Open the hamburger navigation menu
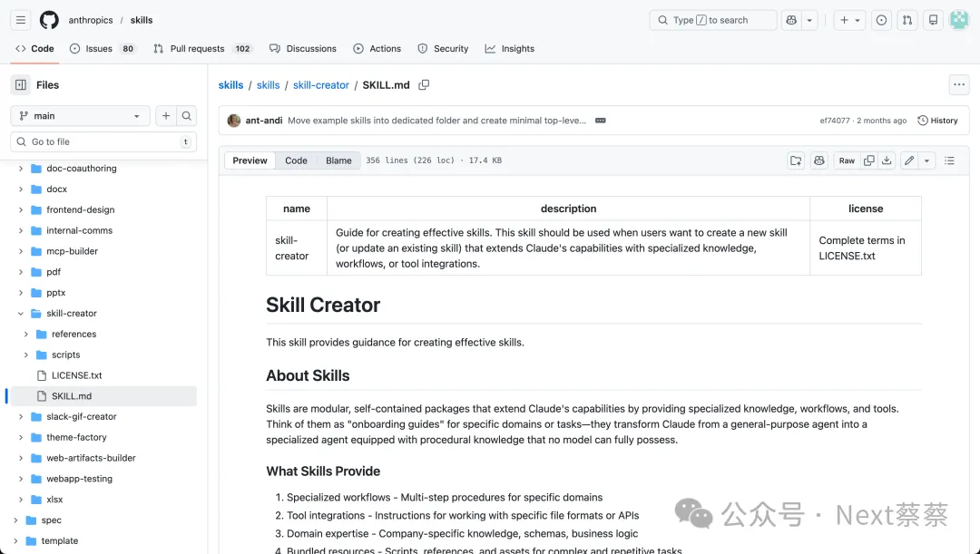Viewport: 980px width, 554px height. (21, 20)
